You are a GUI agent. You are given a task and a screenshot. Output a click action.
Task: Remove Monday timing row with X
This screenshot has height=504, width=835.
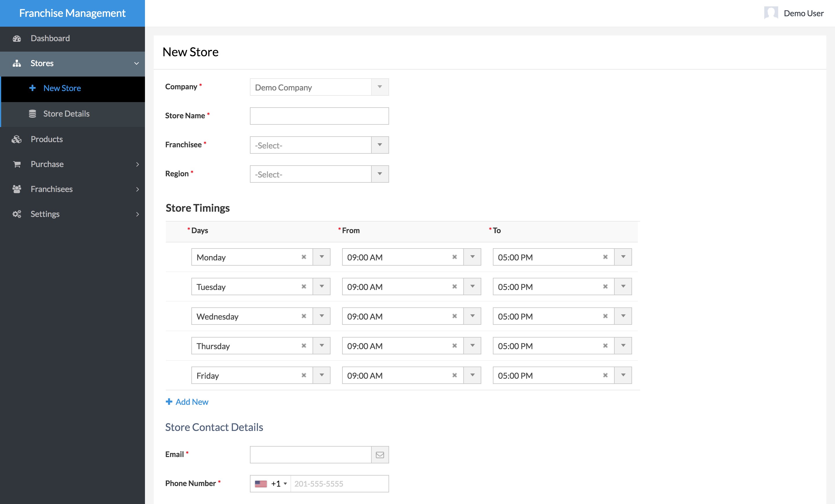click(x=304, y=257)
